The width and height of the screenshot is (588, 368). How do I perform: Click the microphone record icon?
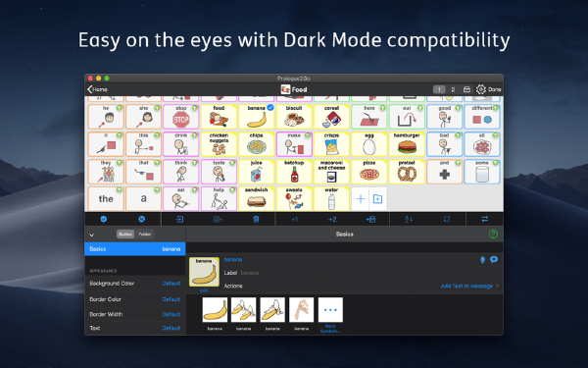pyautogui.click(x=482, y=260)
